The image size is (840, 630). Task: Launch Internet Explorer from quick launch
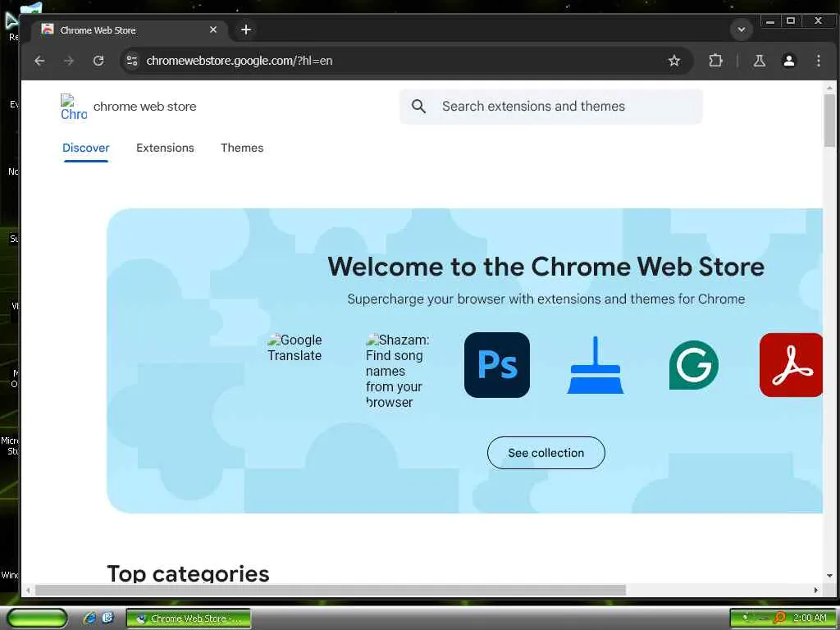point(90,618)
